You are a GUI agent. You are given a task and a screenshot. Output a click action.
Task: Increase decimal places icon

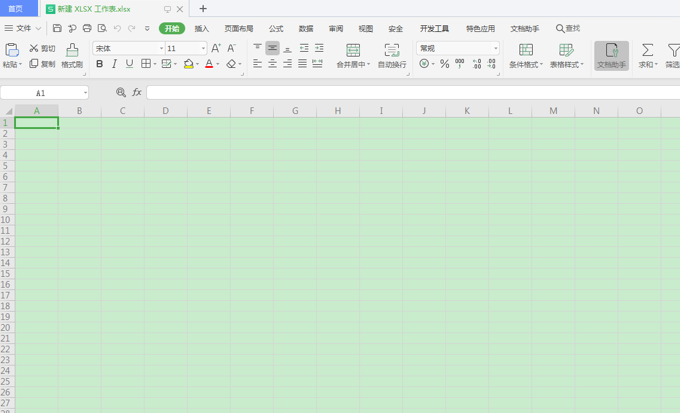click(x=477, y=64)
